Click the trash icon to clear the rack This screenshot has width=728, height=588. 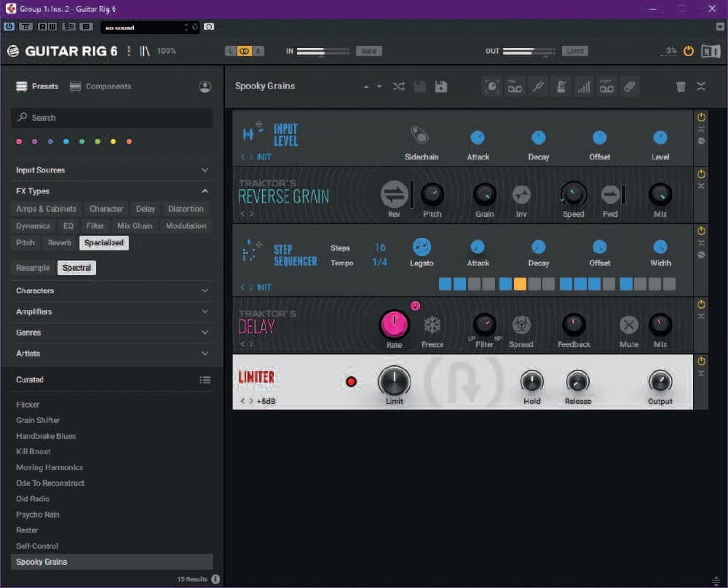[681, 87]
